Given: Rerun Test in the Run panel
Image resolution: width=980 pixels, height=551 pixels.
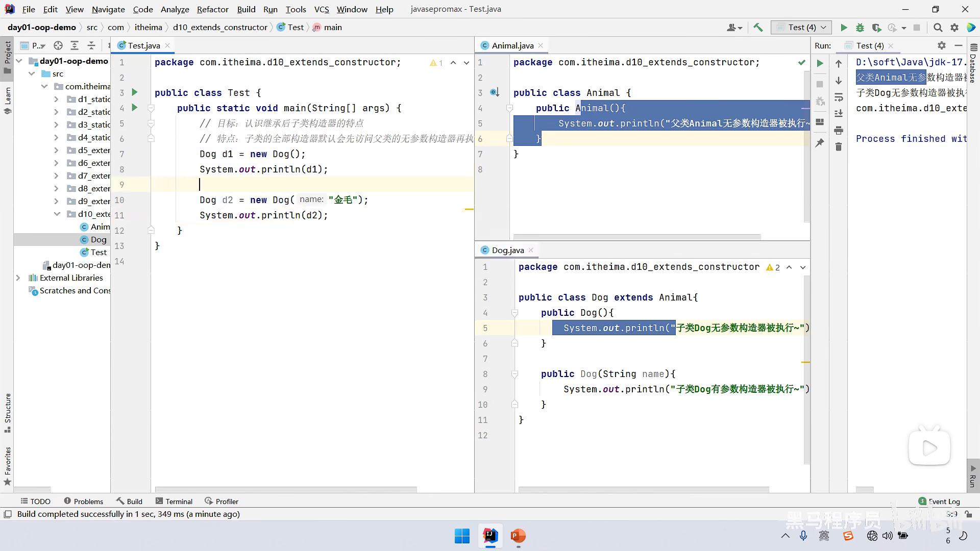Looking at the screenshot, I should [x=820, y=64].
